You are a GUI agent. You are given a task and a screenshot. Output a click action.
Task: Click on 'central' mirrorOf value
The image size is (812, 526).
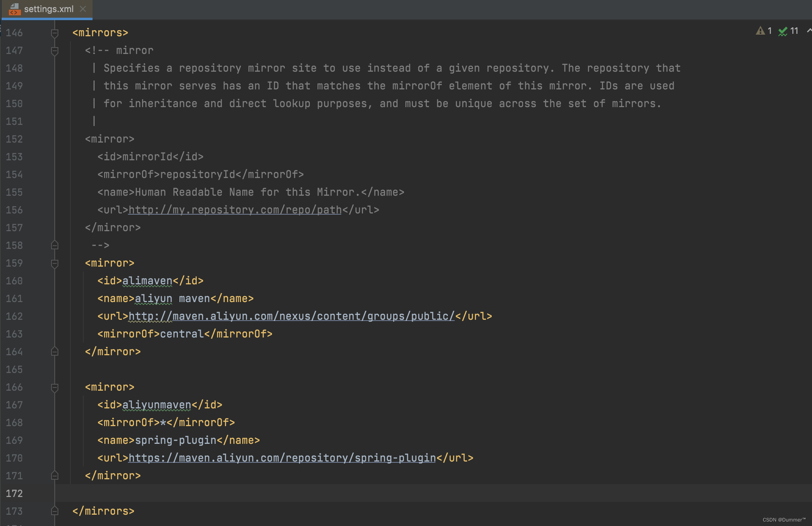(x=182, y=334)
